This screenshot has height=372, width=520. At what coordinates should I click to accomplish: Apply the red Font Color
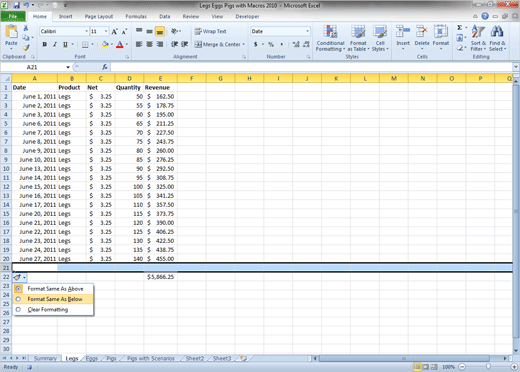119,44
